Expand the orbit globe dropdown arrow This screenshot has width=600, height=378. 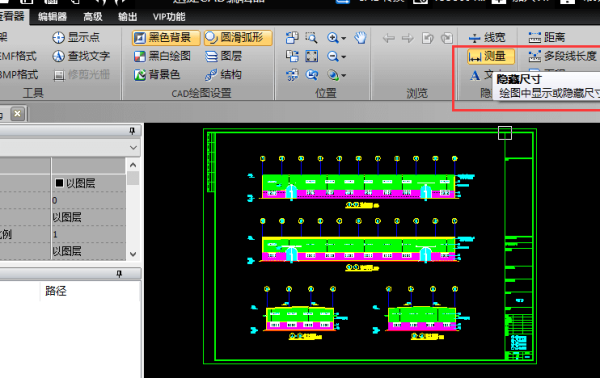click(x=344, y=75)
